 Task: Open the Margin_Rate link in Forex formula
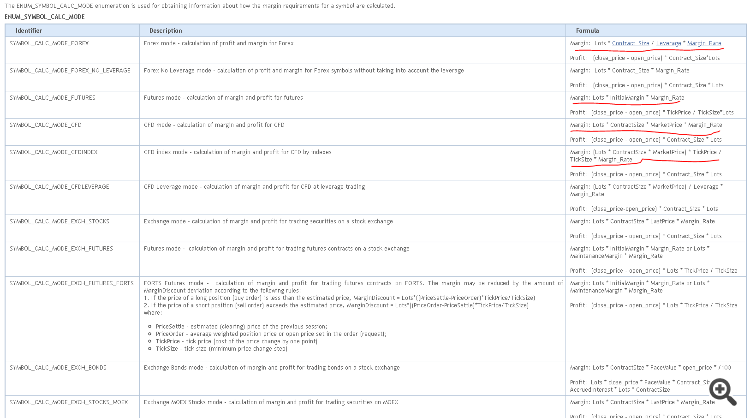[x=704, y=43]
